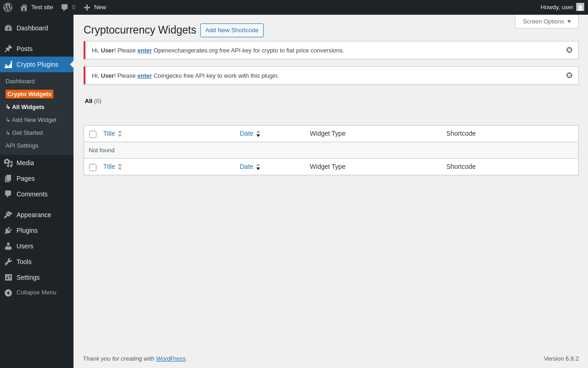Click the Appearance paintbrush icon
Screen dimensions: 588x368
click(8, 215)
